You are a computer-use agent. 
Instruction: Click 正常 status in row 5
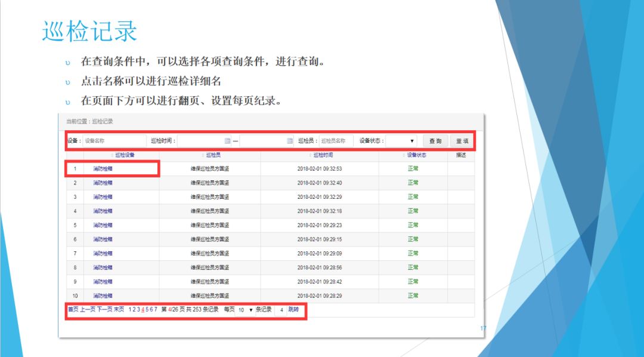(x=413, y=226)
